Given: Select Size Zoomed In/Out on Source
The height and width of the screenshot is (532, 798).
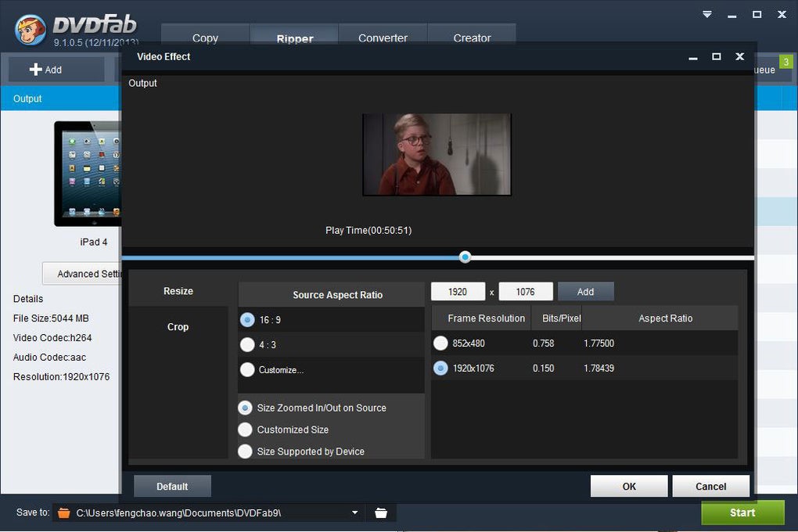Looking at the screenshot, I should coord(246,408).
